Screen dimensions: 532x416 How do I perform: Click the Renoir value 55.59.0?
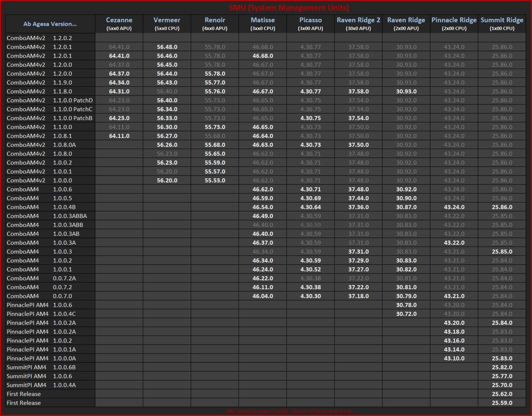[215, 163]
